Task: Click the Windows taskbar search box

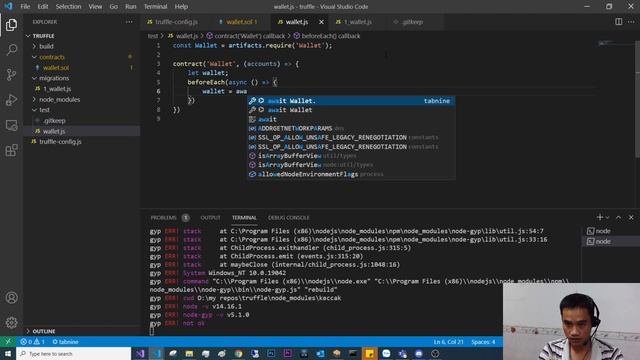Action: click(73, 353)
